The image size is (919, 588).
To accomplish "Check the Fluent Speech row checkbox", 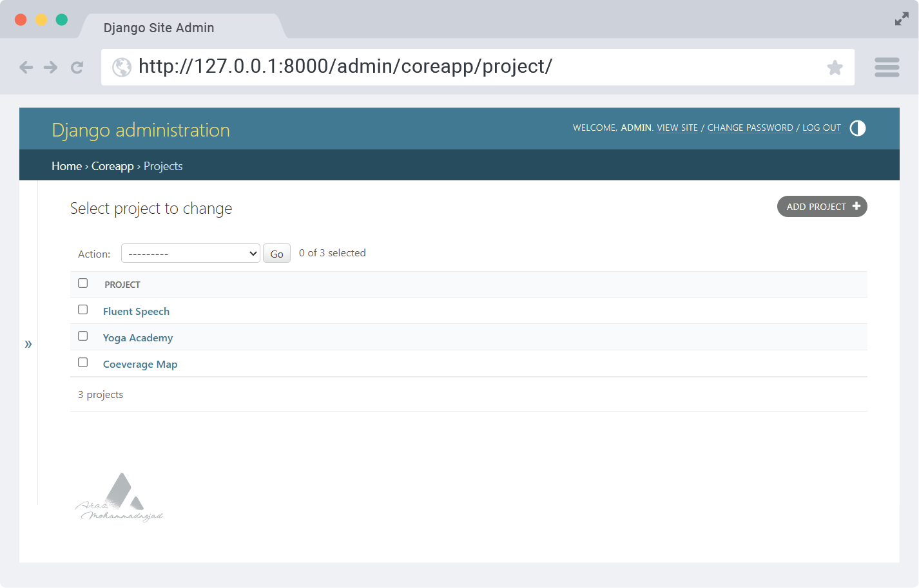I will click(x=83, y=310).
